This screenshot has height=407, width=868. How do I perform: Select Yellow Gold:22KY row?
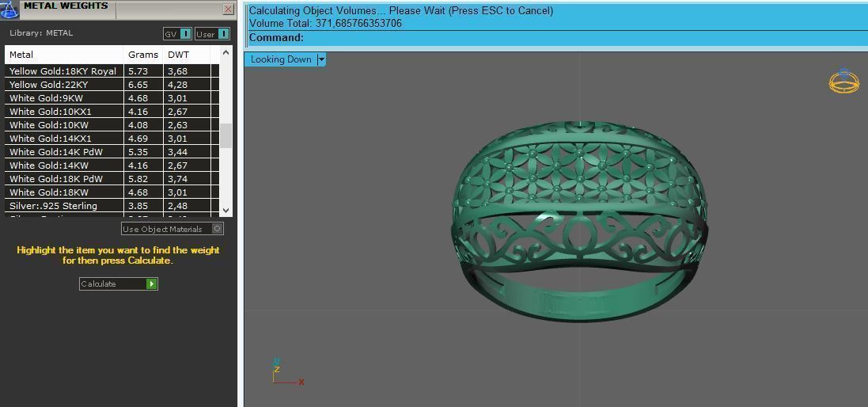pyautogui.click(x=112, y=85)
